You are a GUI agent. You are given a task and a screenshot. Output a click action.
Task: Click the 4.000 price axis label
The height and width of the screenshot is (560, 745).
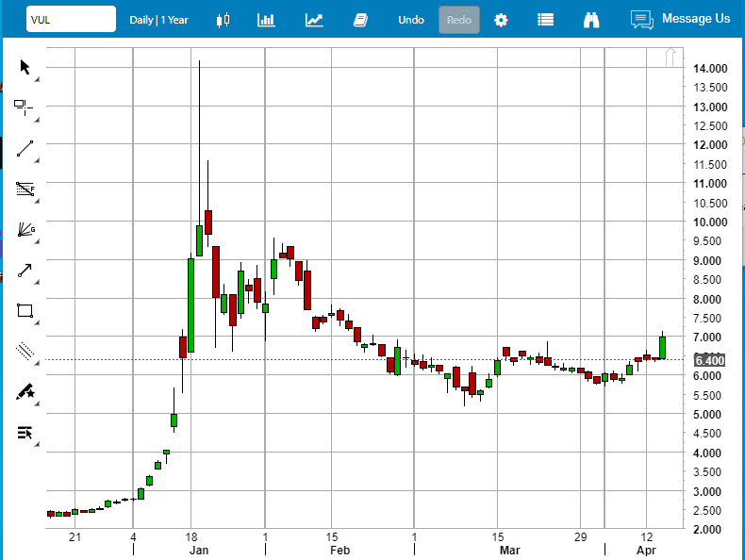click(x=707, y=453)
